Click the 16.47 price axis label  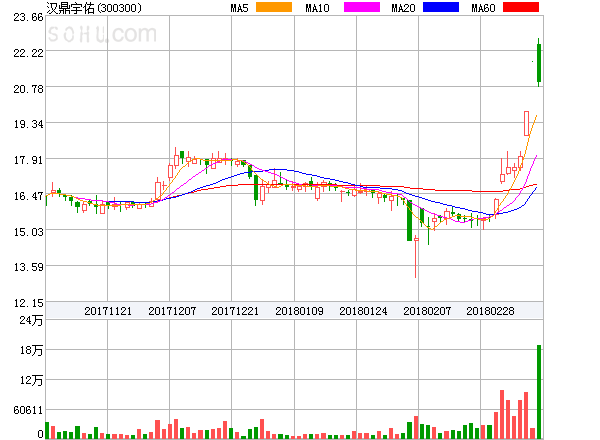(x=28, y=196)
